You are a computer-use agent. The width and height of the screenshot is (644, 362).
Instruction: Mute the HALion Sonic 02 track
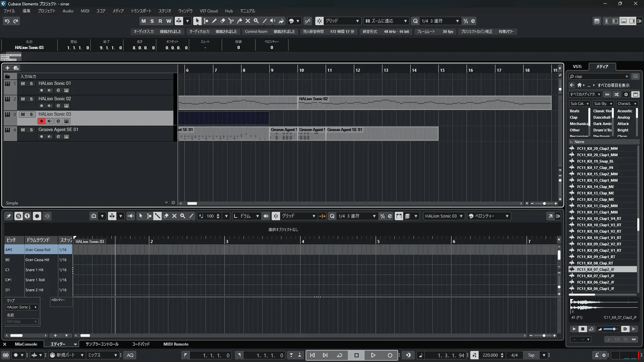tap(23, 99)
